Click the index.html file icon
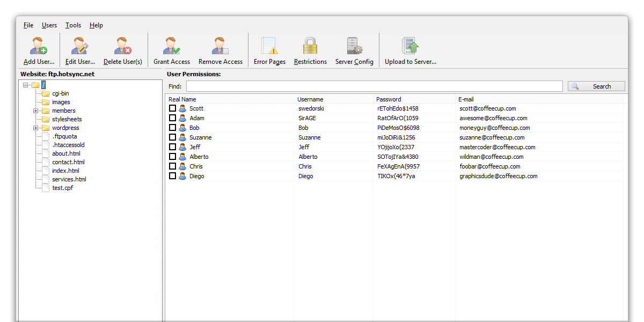 [x=46, y=171]
